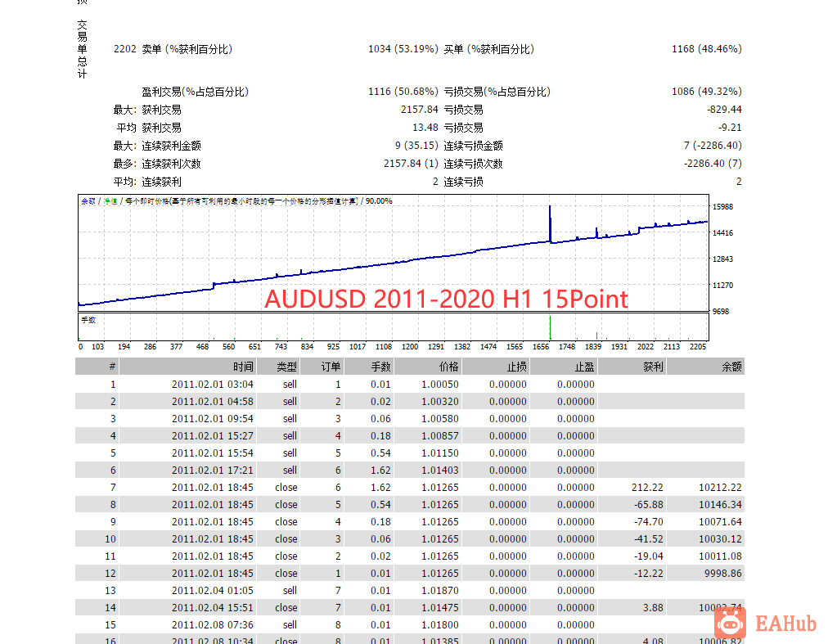This screenshot has height=644, width=828.
Task: Click the profit value 3.88
Action: coord(653,607)
